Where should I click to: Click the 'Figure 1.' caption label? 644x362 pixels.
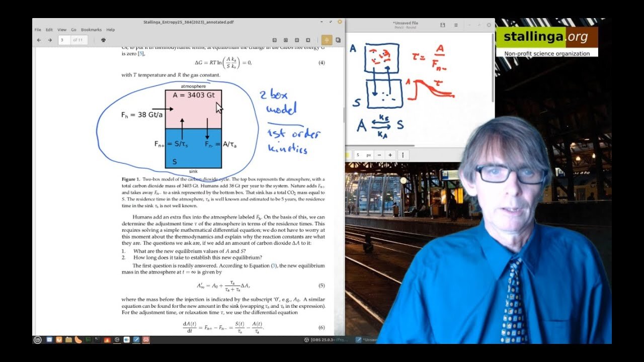(x=131, y=179)
